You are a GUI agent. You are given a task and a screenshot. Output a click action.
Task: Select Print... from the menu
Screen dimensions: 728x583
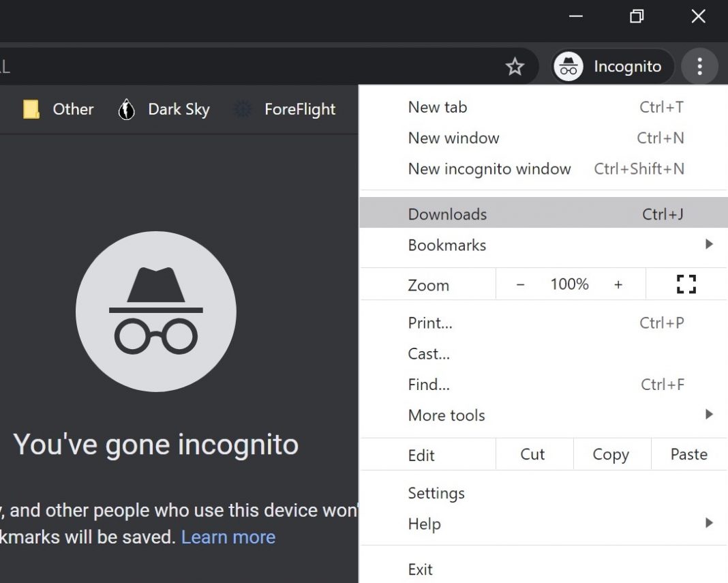[544, 323]
